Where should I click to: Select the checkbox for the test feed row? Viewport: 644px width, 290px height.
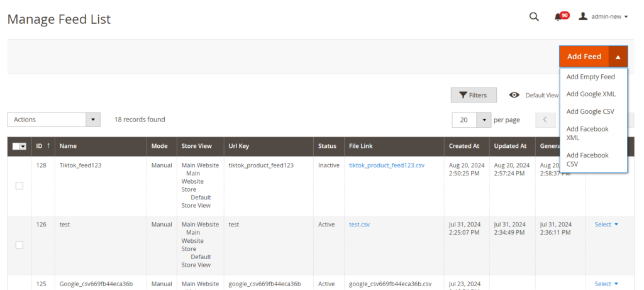pos(19,245)
